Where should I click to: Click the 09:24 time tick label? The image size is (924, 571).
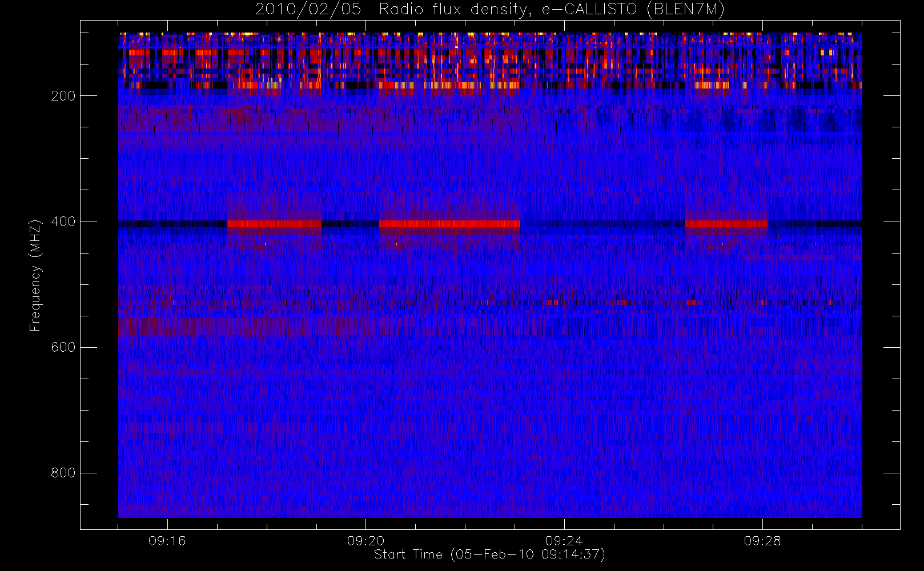click(564, 541)
